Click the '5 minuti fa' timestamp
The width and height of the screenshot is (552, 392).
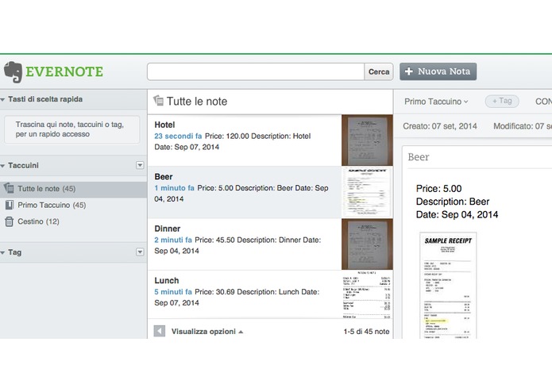173,292
